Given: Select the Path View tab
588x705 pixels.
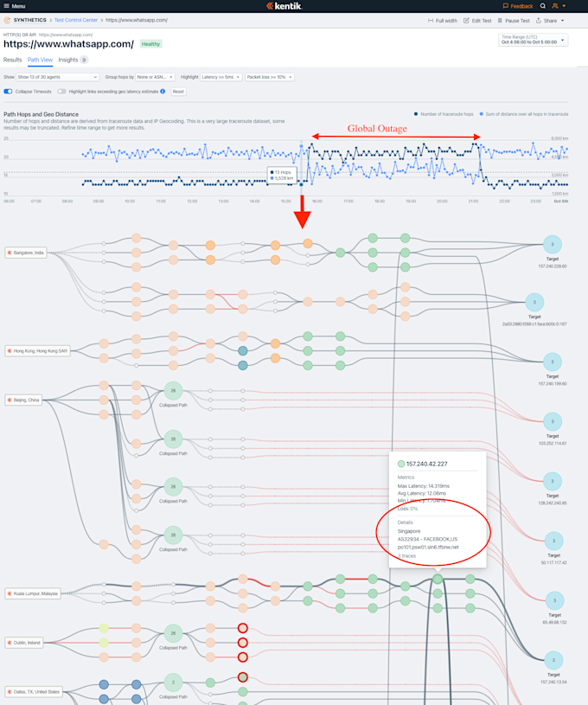Looking at the screenshot, I should click(x=40, y=60).
